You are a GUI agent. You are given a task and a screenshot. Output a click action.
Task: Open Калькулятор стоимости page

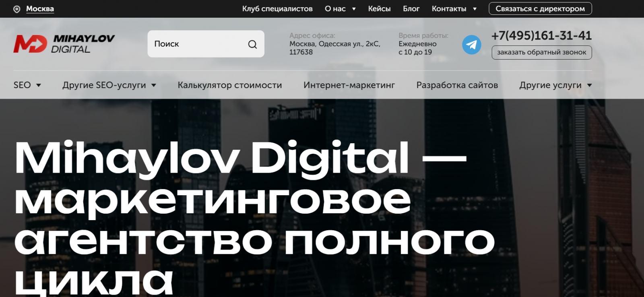(x=230, y=85)
